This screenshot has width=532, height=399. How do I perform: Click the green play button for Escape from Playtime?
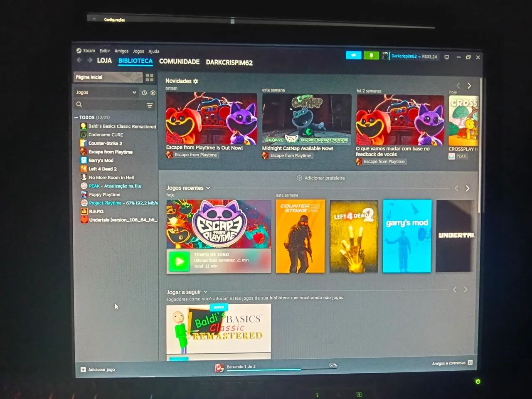point(179,261)
